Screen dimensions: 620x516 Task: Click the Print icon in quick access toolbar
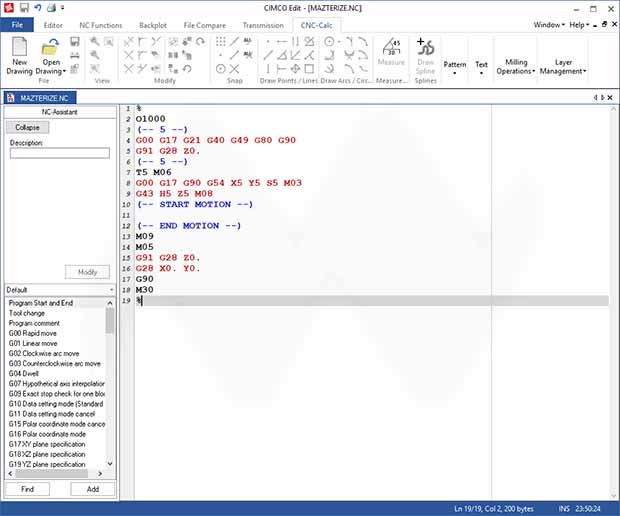click(51, 8)
